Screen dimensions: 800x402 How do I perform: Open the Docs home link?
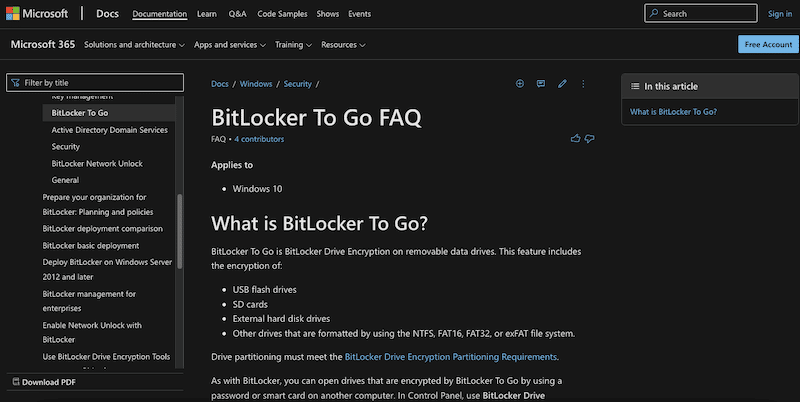107,14
